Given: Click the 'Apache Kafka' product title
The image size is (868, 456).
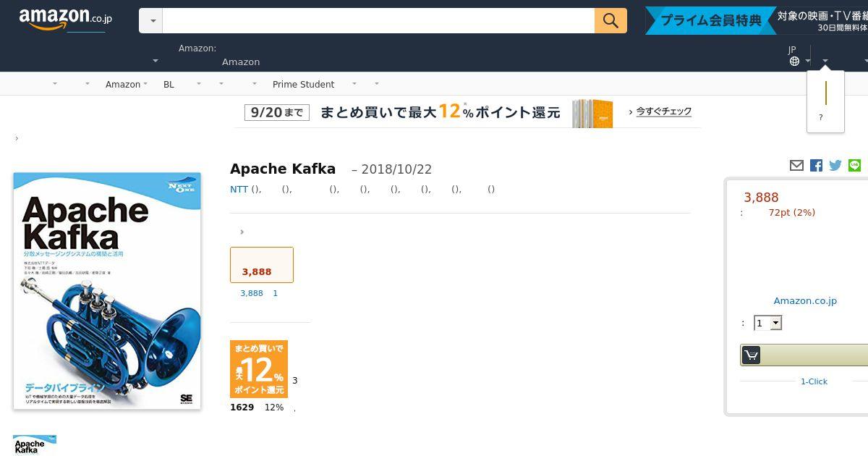Looking at the screenshot, I should pyautogui.click(x=283, y=169).
